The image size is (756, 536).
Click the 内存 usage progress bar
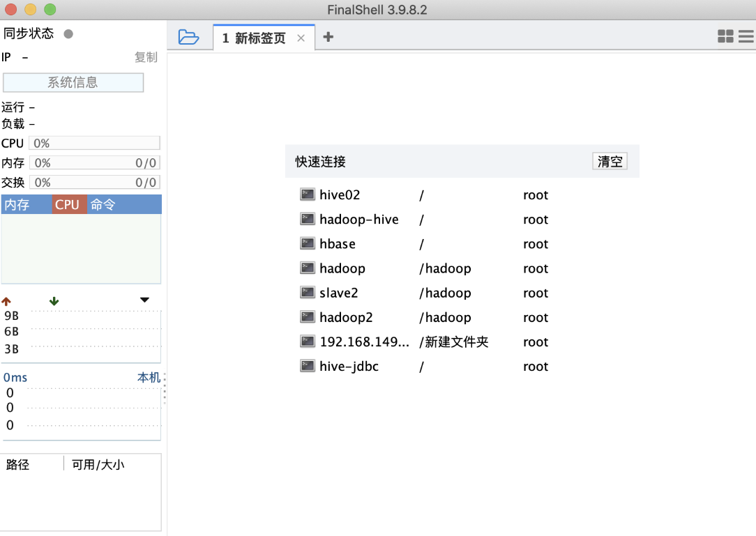[x=95, y=163]
